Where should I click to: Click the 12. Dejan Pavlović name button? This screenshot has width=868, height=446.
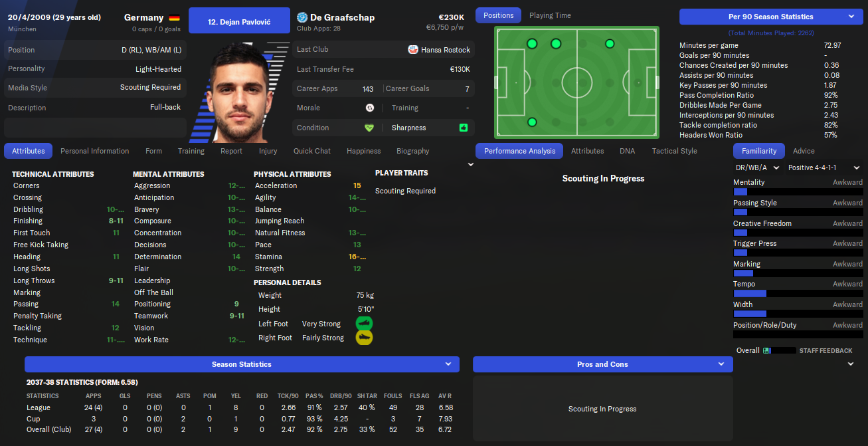pos(239,21)
